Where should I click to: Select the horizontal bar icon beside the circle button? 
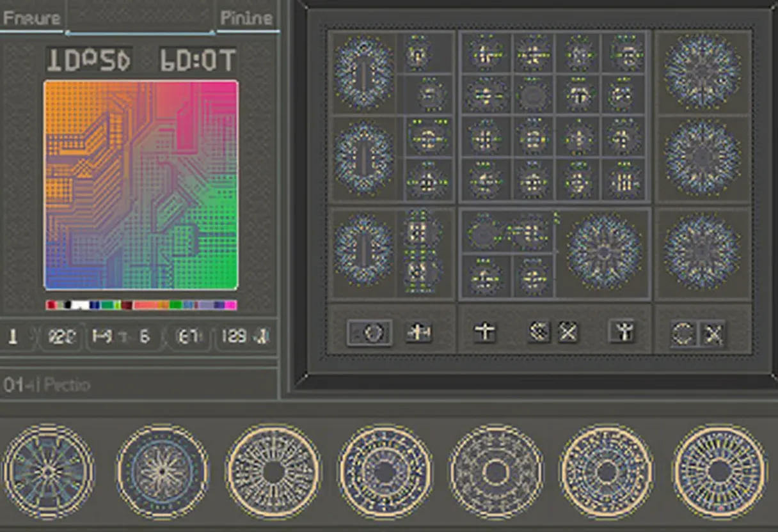coord(419,332)
